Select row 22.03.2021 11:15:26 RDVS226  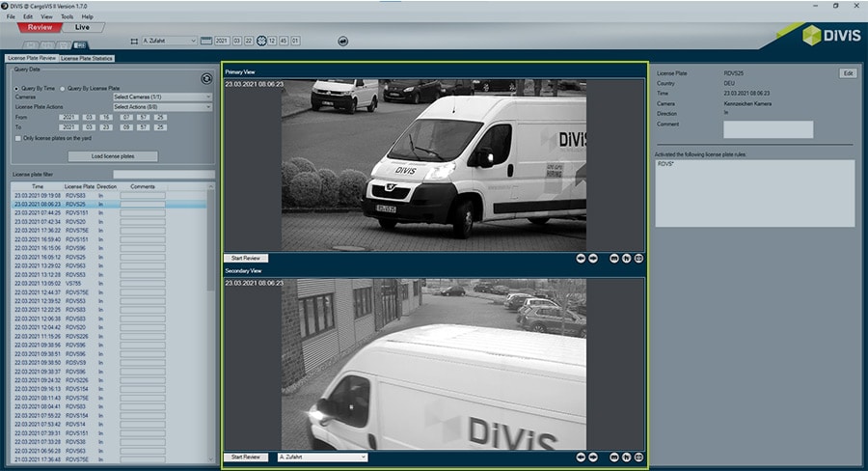109,336
